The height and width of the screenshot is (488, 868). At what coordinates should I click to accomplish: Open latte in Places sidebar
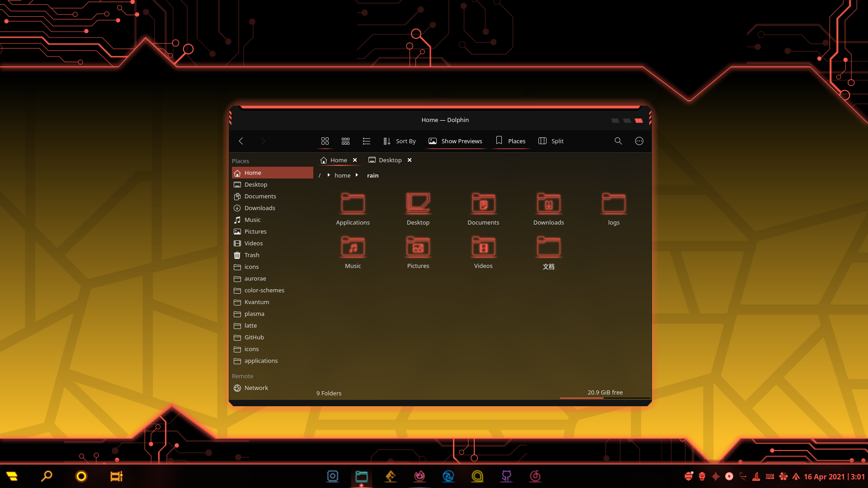click(273, 325)
